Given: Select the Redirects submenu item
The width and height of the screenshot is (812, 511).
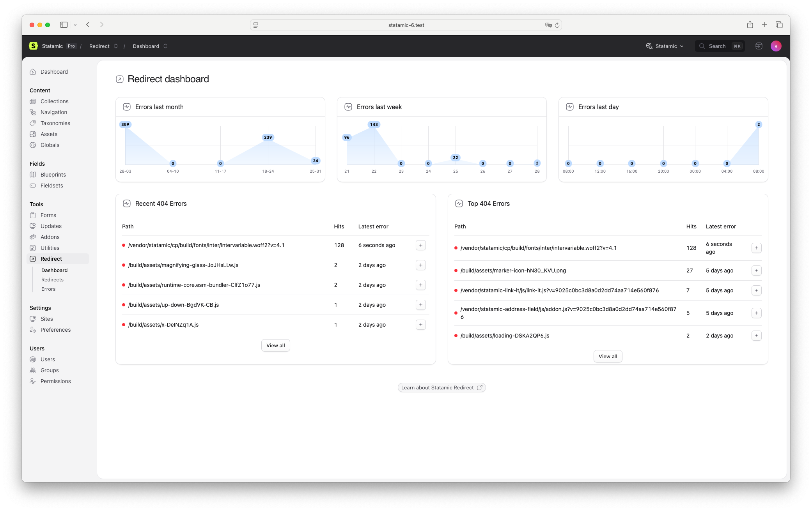Looking at the screenshot, I should pyautogui.click(x=52, y=280).
